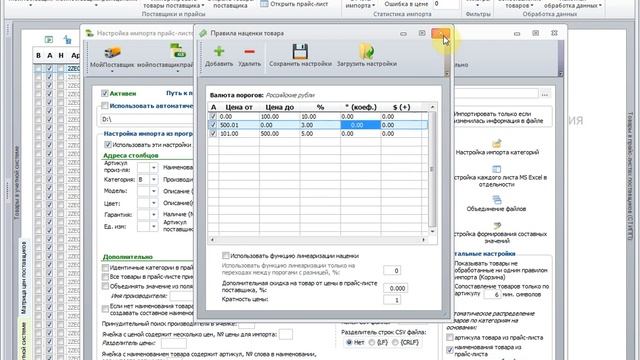Click the D:\ path input field

tap(147, 119)
